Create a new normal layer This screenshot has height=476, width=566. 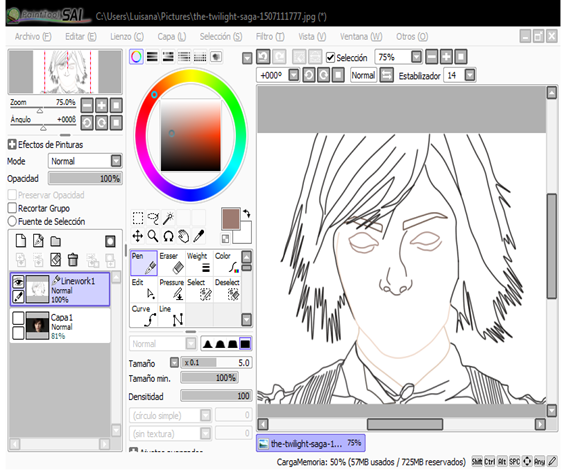pos(21,241)
